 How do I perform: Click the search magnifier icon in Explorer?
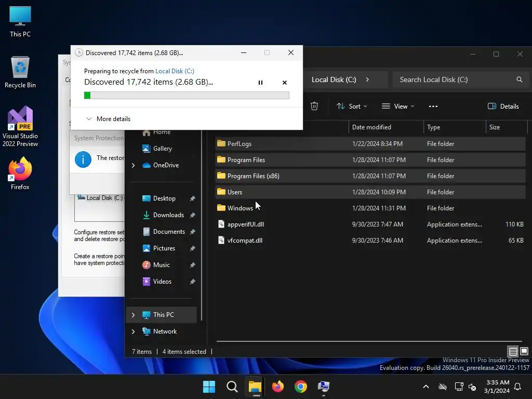519,79
